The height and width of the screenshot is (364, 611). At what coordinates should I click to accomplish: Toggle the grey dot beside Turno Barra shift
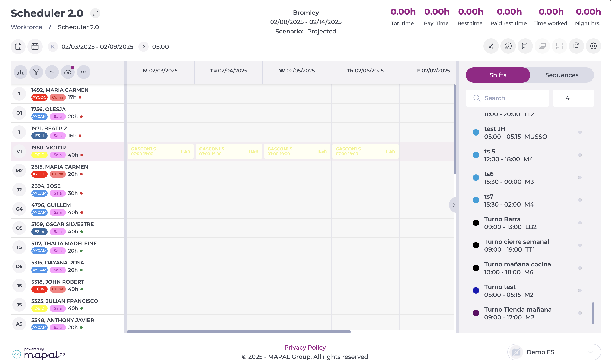(x=580, y=223)
